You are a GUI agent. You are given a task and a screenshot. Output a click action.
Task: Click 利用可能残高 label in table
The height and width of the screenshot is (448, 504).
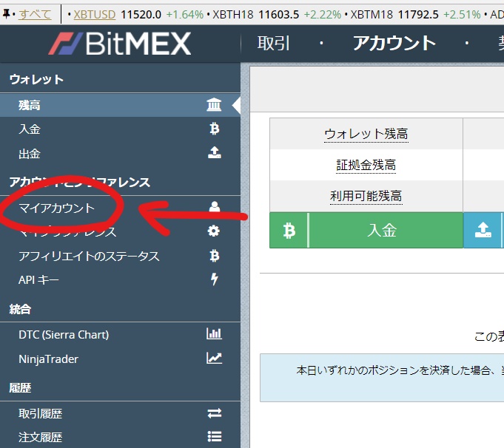click(366, 196)
